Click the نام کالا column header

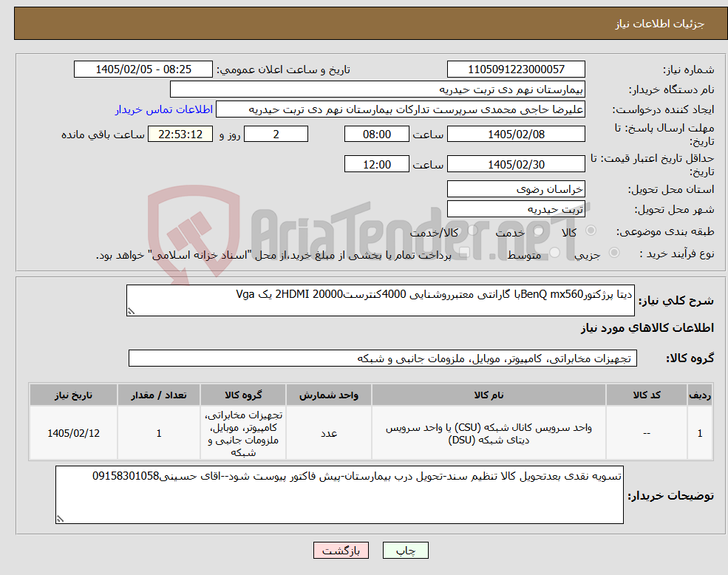pos(489,395)
